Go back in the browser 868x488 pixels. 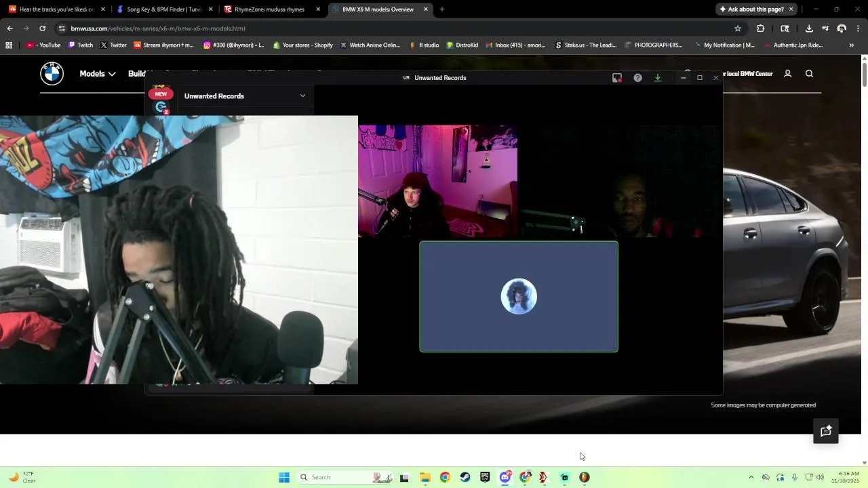point(9,28)
